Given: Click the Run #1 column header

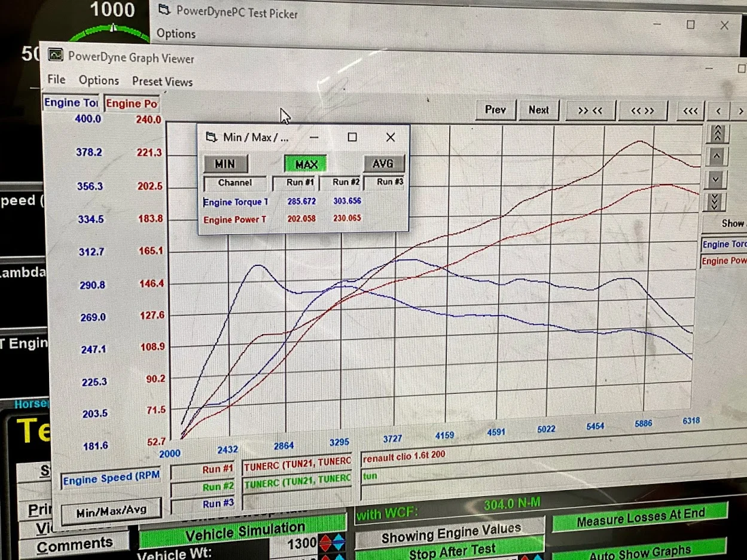Looking at the screenshot, I should click(295, 182).
